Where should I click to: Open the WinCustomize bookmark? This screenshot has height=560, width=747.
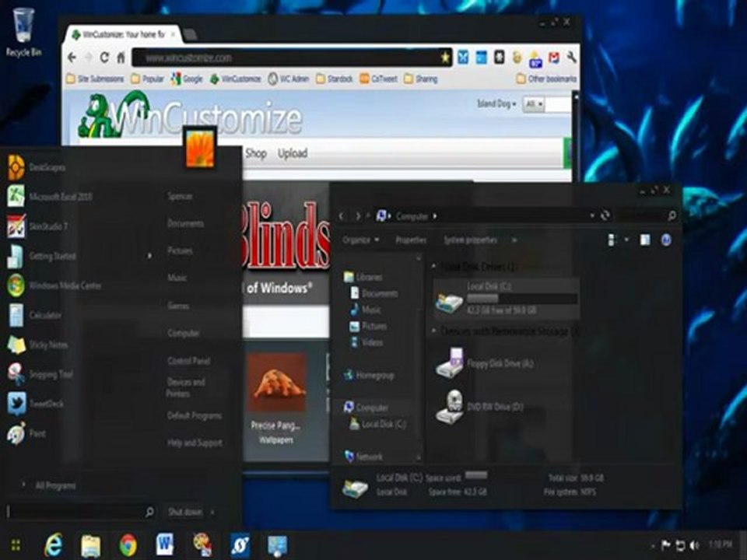coord(235,79)
